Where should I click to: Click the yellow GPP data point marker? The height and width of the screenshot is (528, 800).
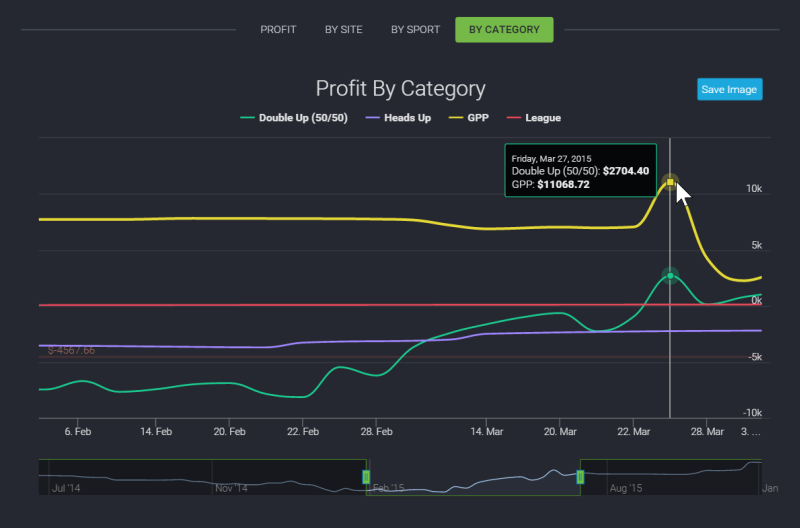coord(670,182)
